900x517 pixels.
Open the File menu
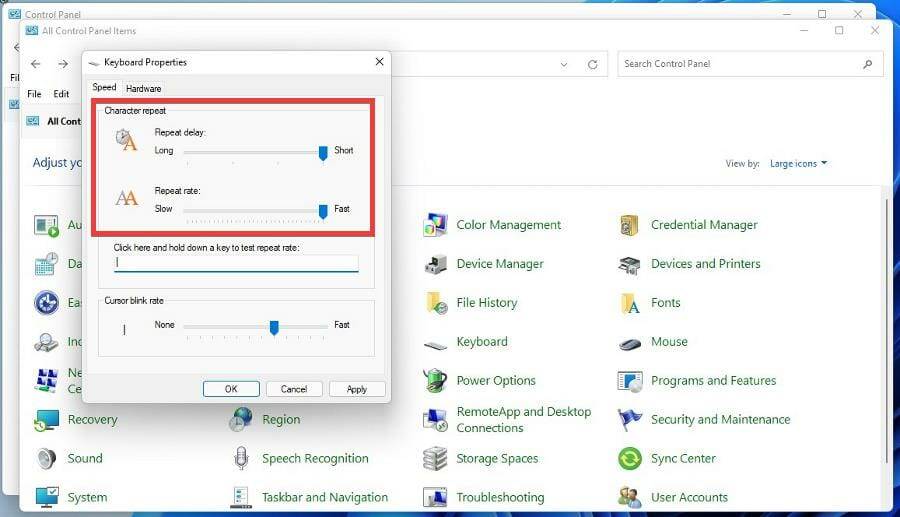pyautogui.click(x=34, y=94)
